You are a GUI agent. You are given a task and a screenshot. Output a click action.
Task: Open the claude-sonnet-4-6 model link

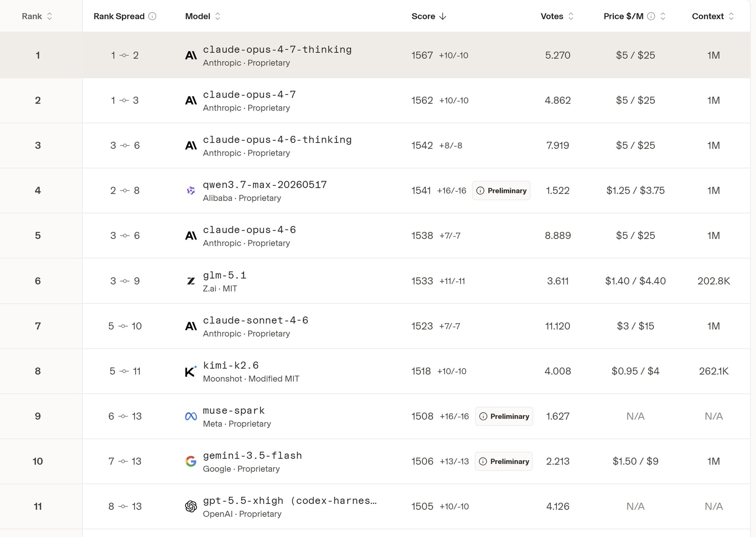[256, 320]
